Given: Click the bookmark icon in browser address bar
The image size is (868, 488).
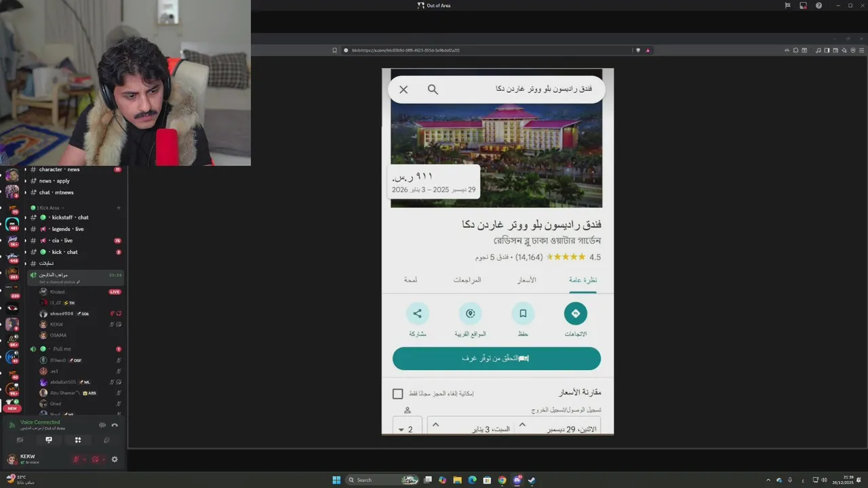Looking at the screenshot, I should click(334, 50).
